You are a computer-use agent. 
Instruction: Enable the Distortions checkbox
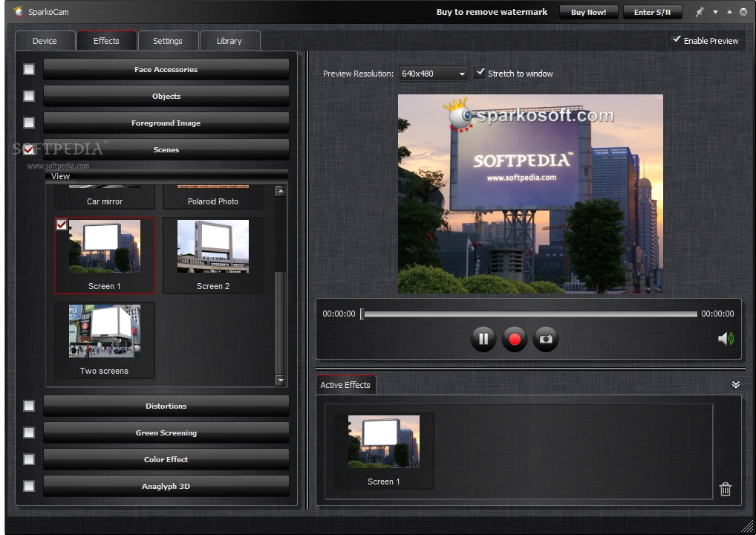(29, 406)
